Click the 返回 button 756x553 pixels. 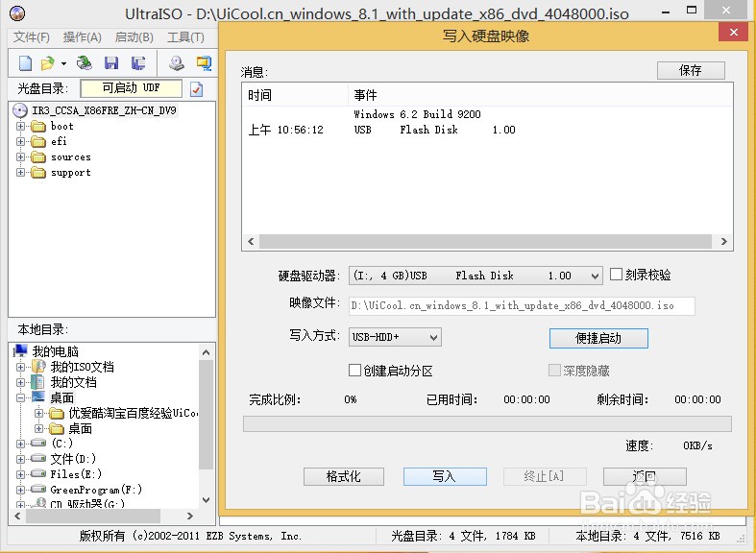(x=645, y=476)
